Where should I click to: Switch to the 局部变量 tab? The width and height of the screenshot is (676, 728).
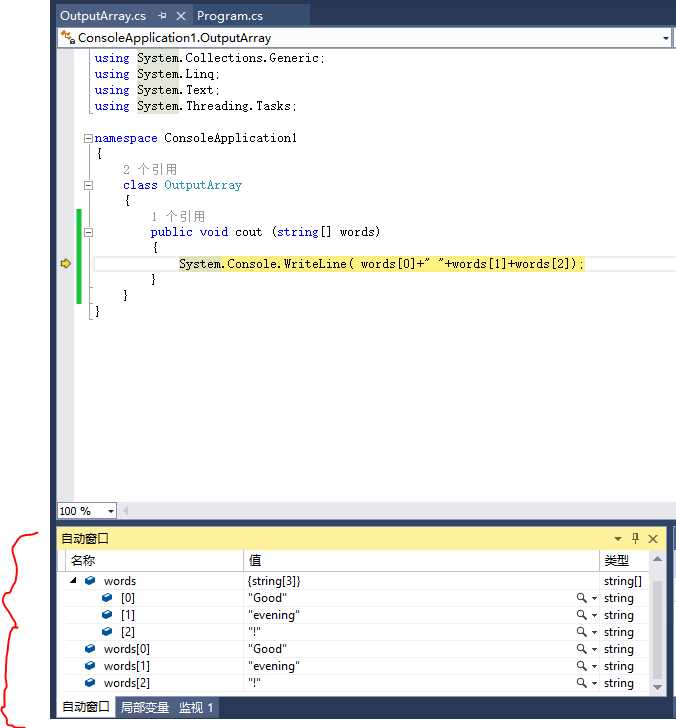coord(145,708)
